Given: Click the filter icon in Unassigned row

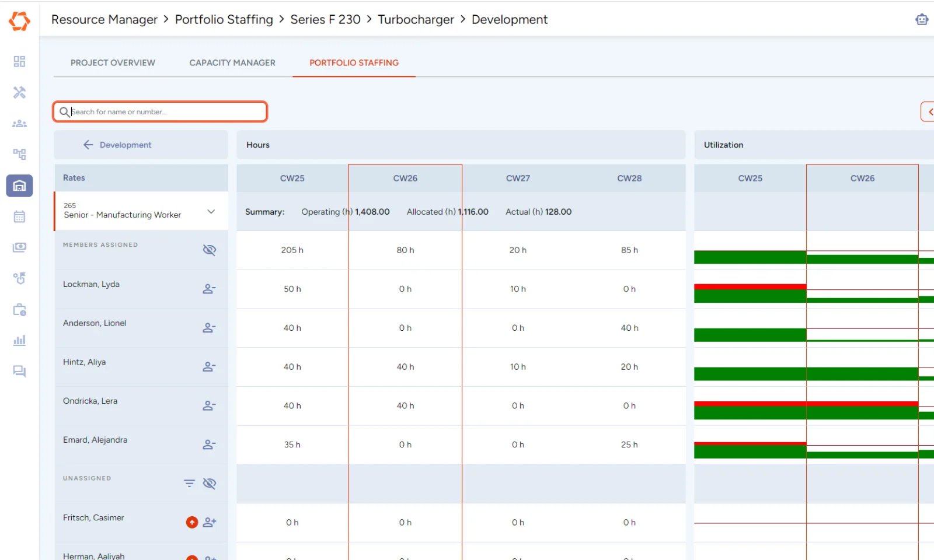Looking at the screenshot, I should 189,484.
